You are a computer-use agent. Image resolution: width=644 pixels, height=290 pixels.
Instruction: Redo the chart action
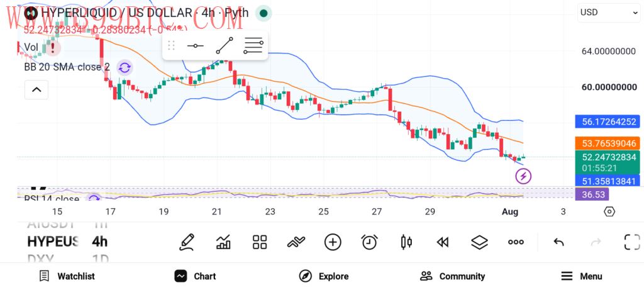pyautogui.click(x=596, y=242)
